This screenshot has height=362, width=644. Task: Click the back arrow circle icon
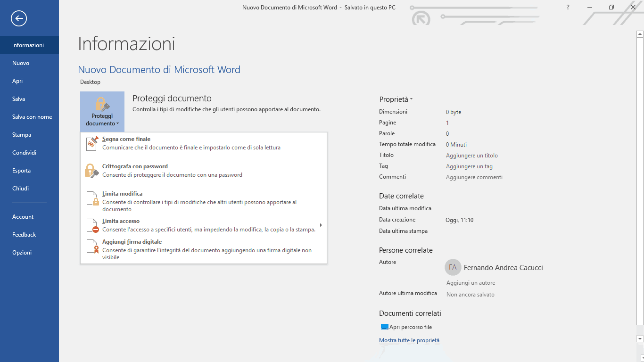click(19, 18)
